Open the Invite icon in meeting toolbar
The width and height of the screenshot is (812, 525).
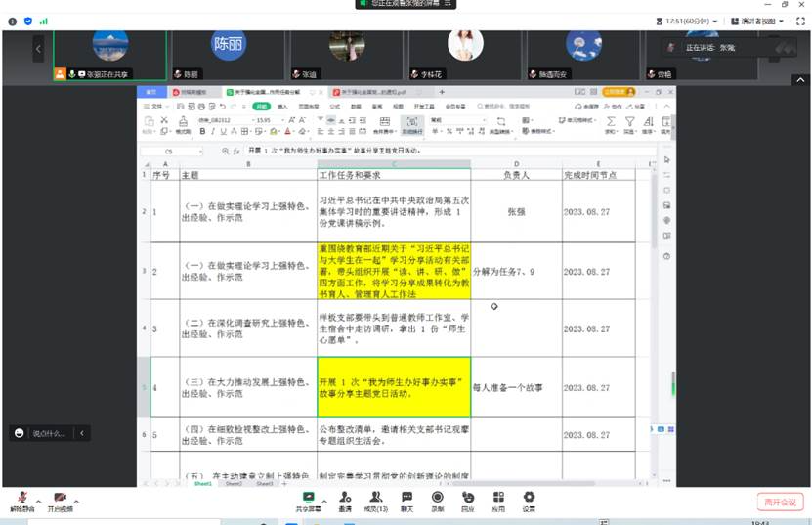tap(345, 499)
